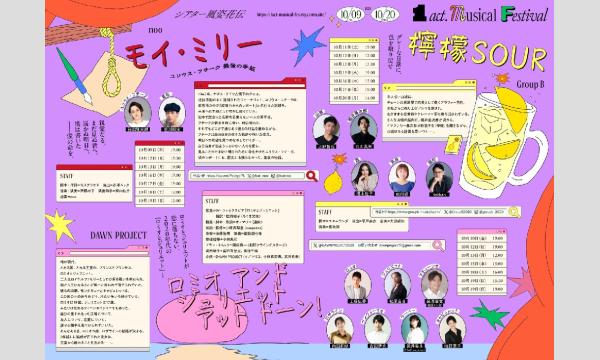This screenshot has width=600, height=360.
Task: Select the woman's portrait under the モイ・ミリー title
Action: point(138,113)
